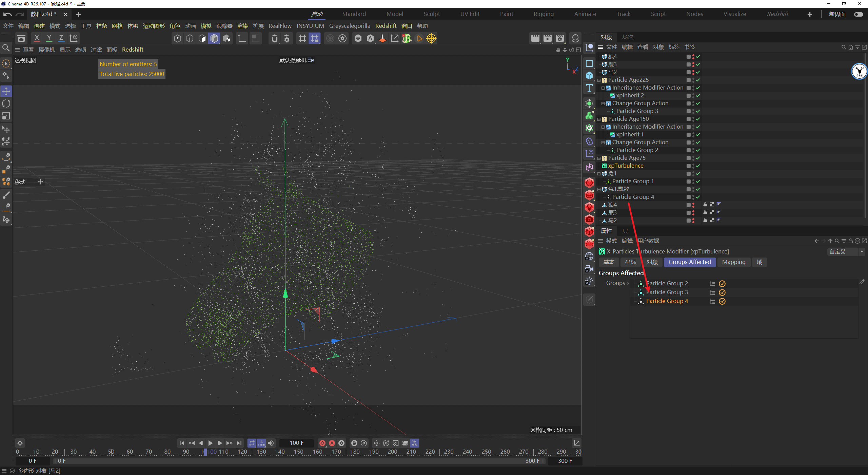Toggle xpTurbulence enable checkmark
Image resolution: width=868 pixels, height=475 pixels.
pyautogui.click(x=698, y=166)
